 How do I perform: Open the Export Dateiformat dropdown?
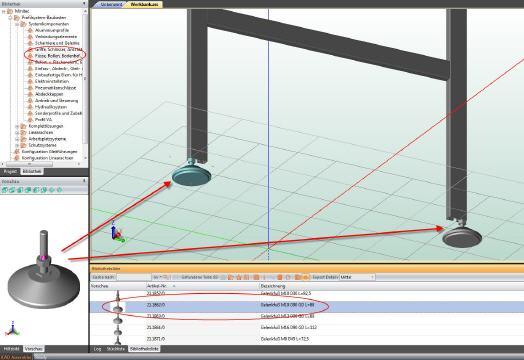click(x=357, y=277)
